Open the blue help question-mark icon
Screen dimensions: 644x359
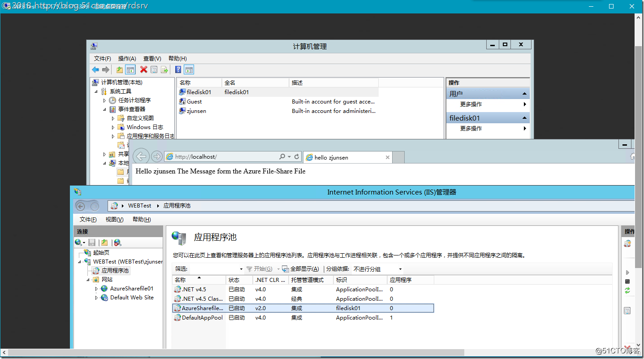pyautogui.click(x=178, y=69)
